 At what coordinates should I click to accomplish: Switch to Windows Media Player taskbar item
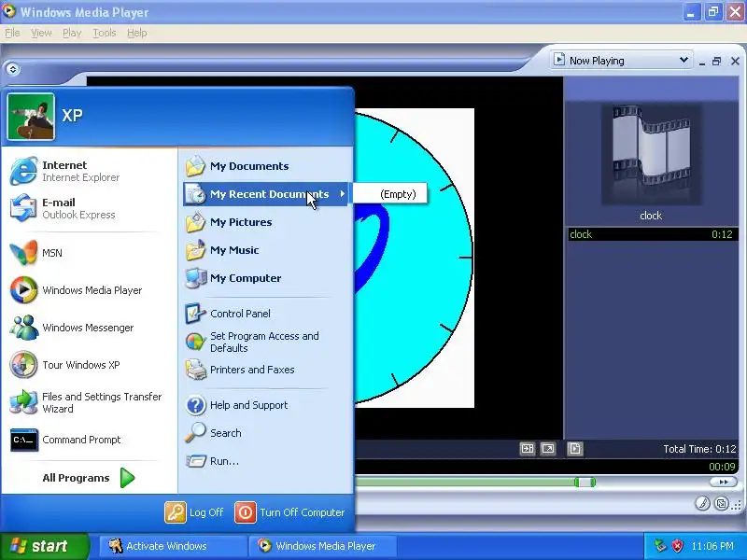pos(322,546)
